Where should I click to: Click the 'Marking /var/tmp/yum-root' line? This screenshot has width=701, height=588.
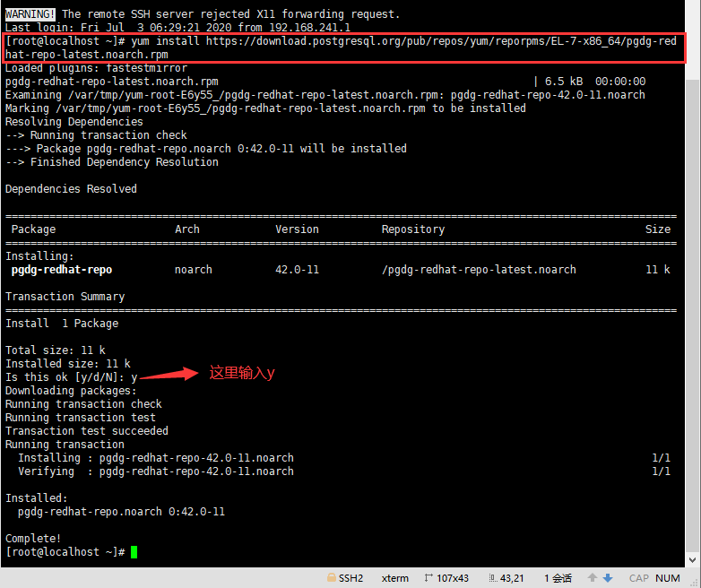click(x=265, y=108)
